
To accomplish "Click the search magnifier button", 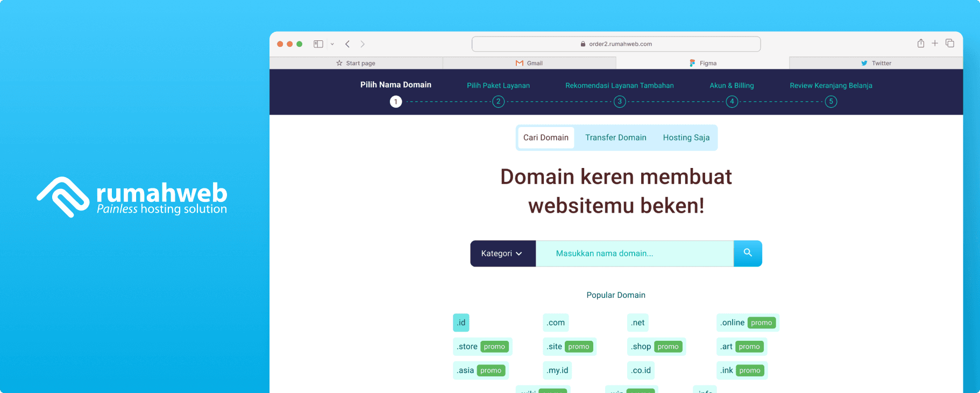I will [748, 254].
